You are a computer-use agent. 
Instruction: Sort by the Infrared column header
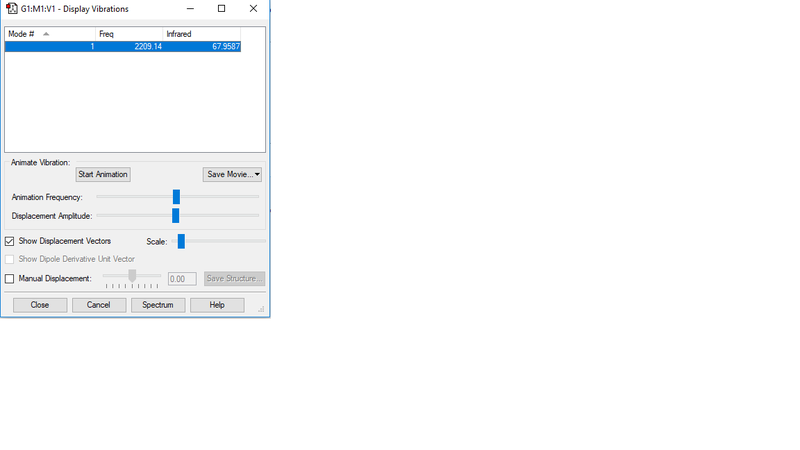202,34
